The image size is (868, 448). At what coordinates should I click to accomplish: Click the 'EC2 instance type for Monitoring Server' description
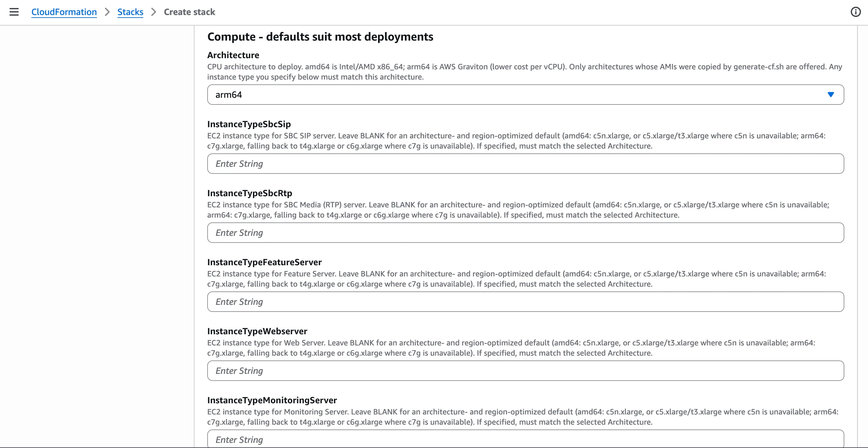(523, 417)
